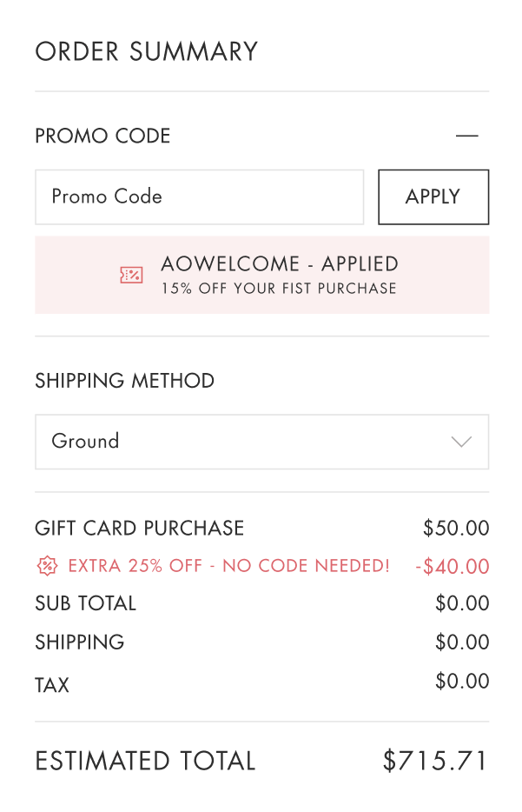Click the -$40.00 discount amount
522x812 pixels.
(453, 567)
